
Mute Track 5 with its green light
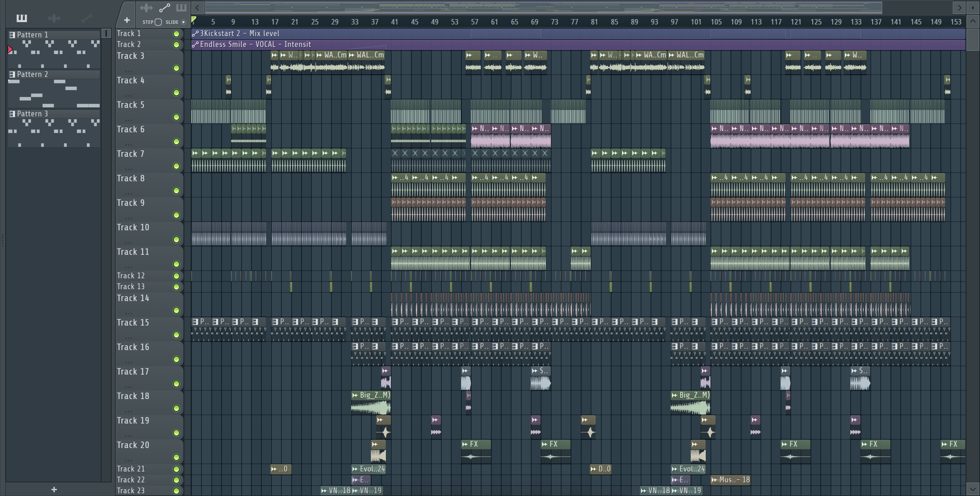click(176, 117)
